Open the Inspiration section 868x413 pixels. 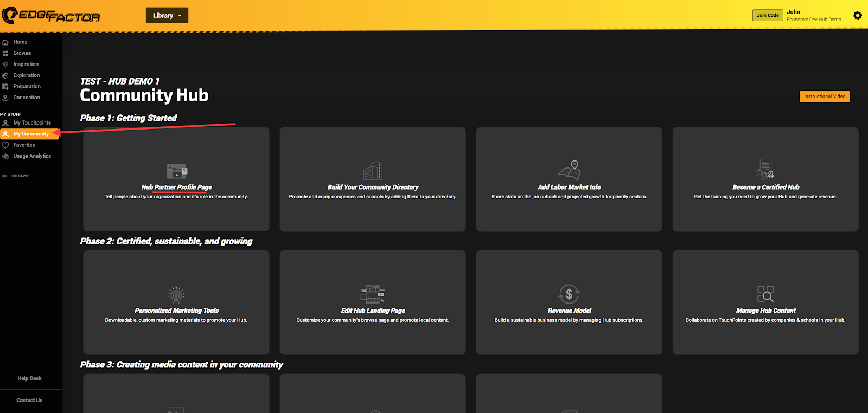point(26,64)
